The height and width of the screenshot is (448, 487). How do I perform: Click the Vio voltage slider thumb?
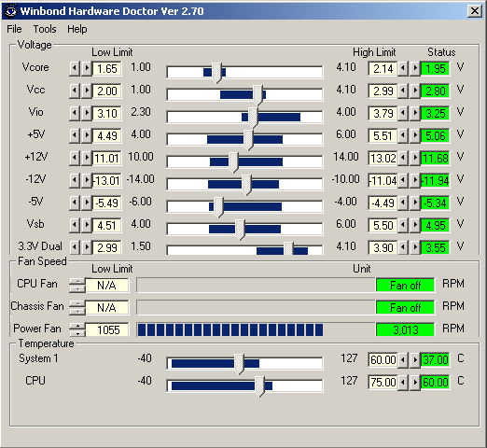click(253, 118)
